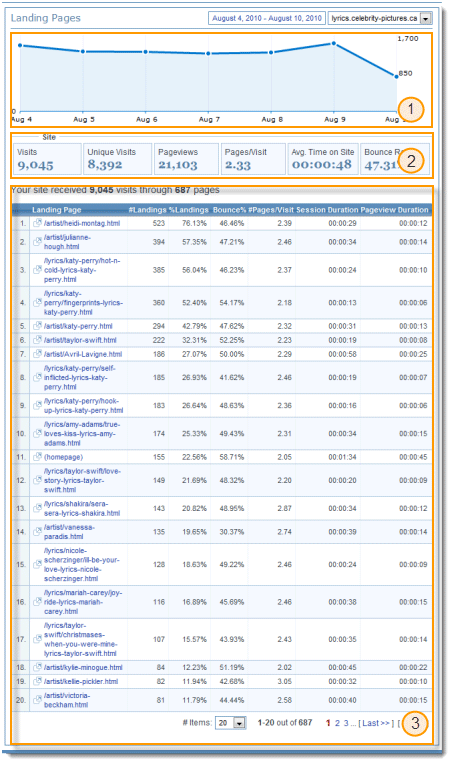Click 00:01:34 session duration for homepage

[x=342, y=457]
